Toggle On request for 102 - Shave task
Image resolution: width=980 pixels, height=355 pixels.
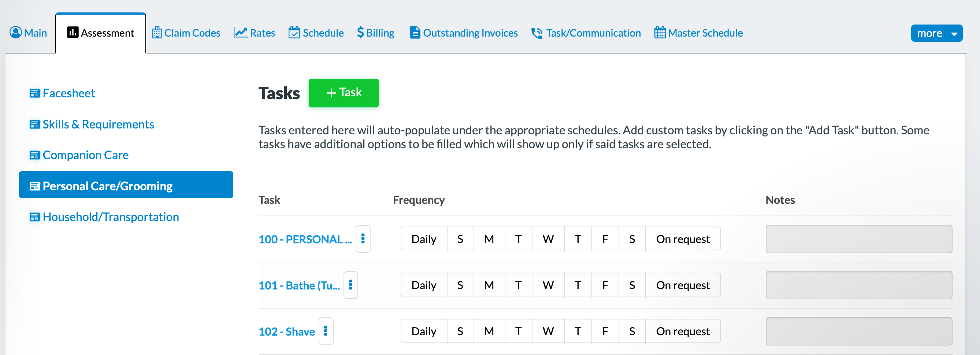tap(683, 331)
